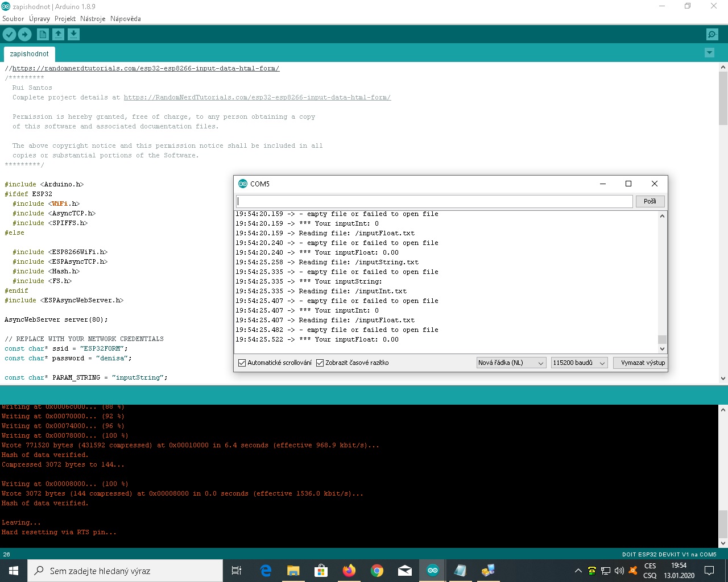Click the serial monitor message input field
Screen dimensions: 728x582
tap(434, 201)
